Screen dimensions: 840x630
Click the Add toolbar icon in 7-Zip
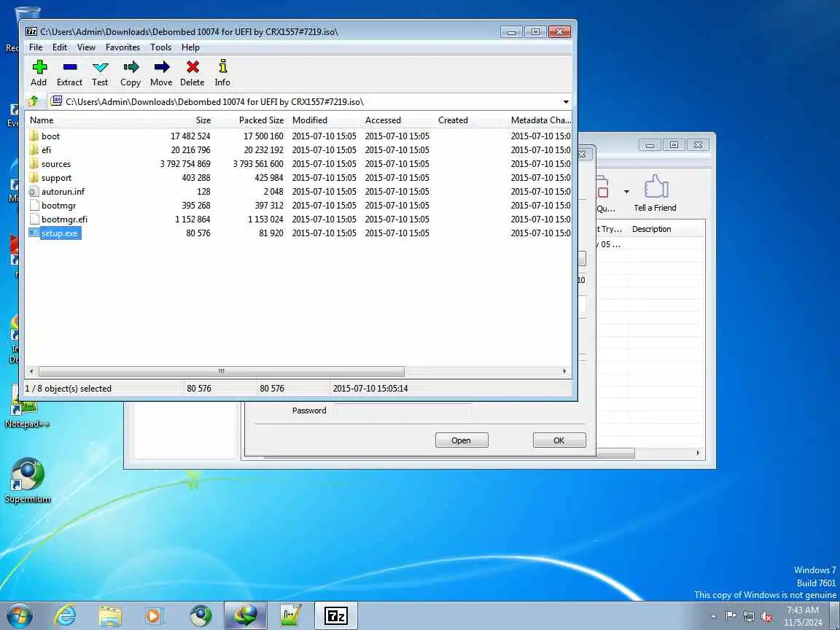pos(39,67)
